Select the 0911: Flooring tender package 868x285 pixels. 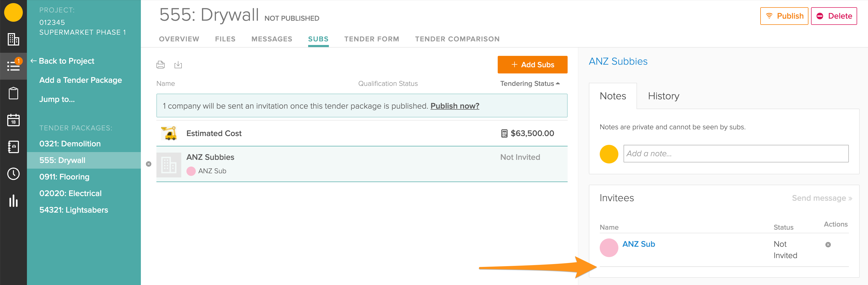[x=64, y=177]
